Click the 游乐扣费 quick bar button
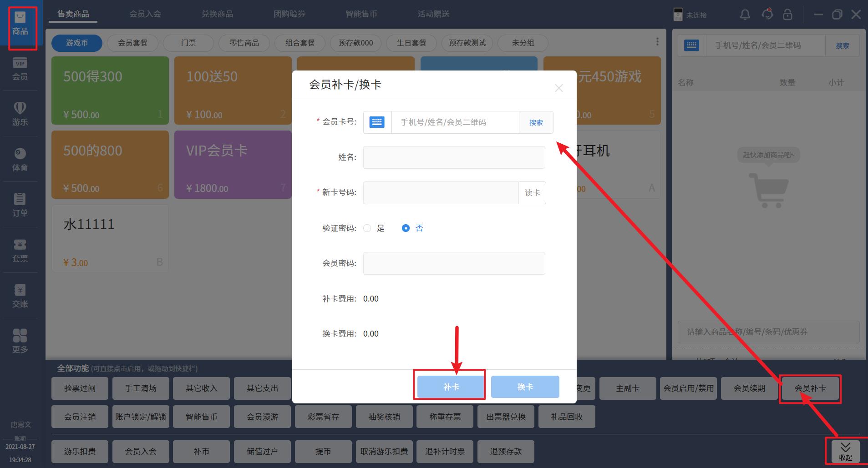Viewport: 868px width, 468px height. (x=80, y=452)
